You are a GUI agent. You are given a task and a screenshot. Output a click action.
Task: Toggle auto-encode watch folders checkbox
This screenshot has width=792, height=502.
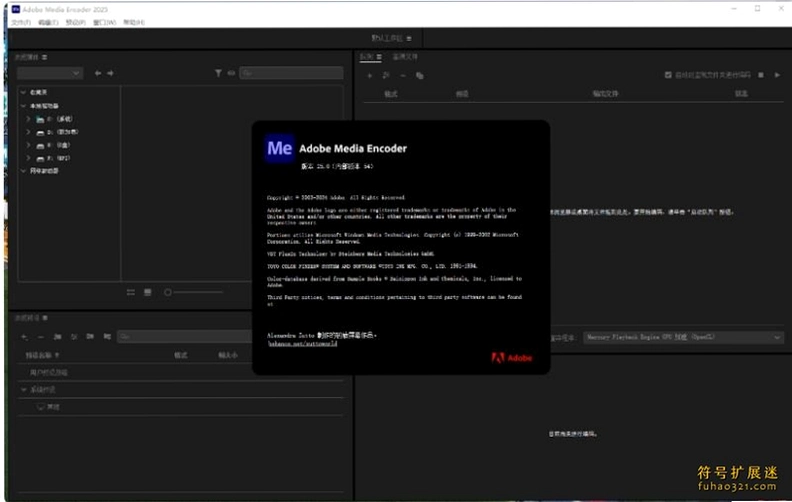click(668, 75)
